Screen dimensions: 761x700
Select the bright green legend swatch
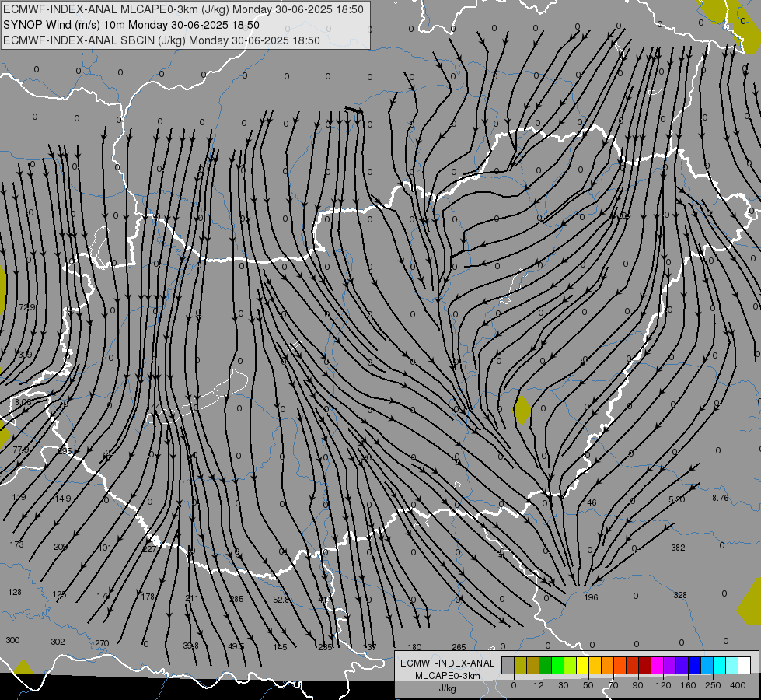pos(557,665)
